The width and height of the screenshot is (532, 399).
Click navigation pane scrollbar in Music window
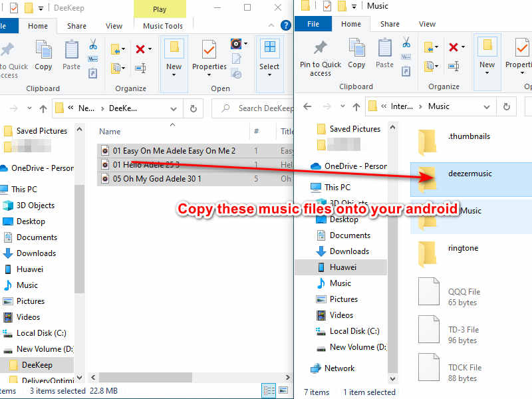click(392, 251)
